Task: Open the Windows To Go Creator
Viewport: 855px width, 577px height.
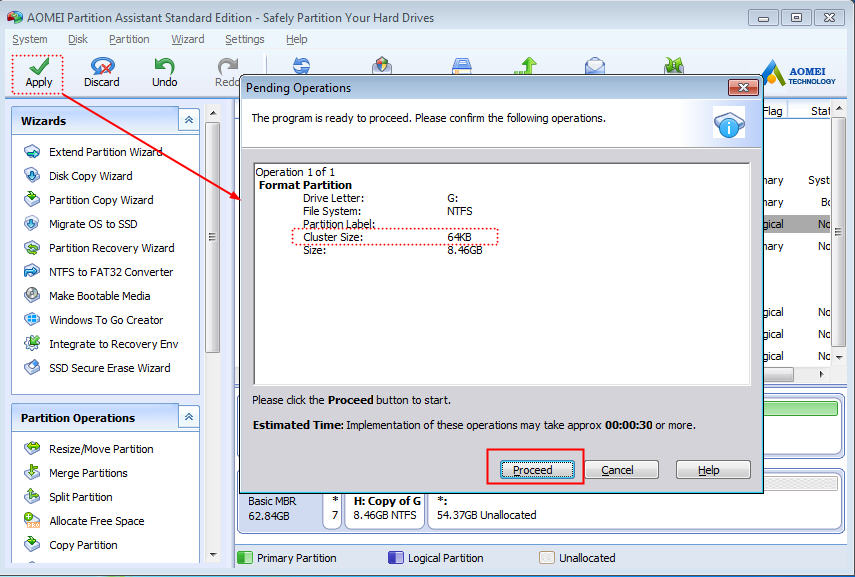Action: (106, 320)
